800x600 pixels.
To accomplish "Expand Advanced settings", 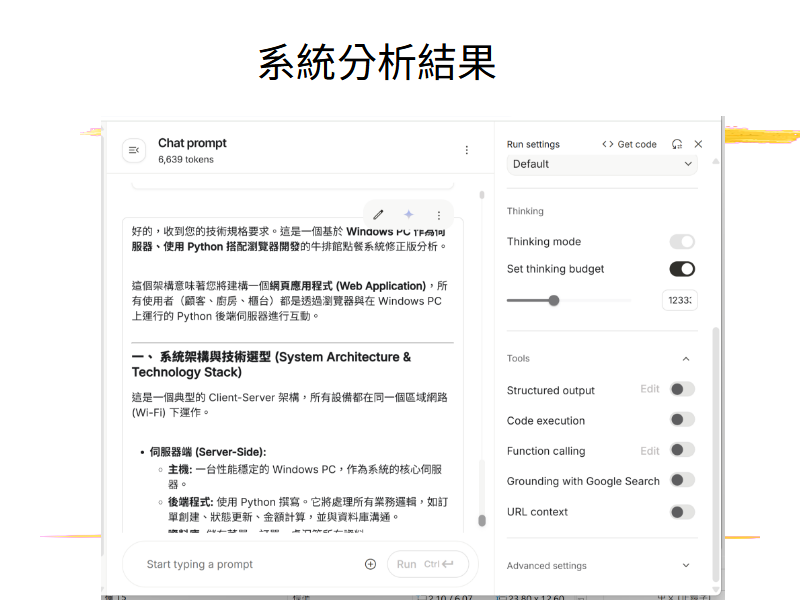I will tap(686, 565).
